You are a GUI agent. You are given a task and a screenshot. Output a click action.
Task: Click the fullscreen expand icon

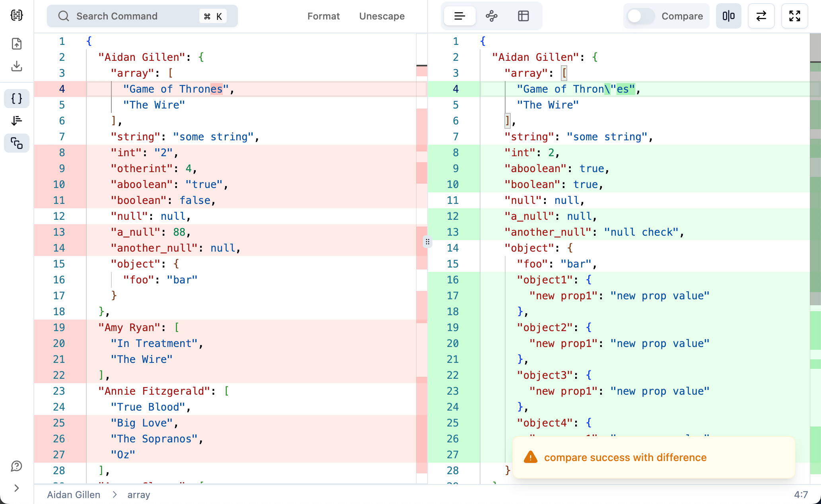795,16
